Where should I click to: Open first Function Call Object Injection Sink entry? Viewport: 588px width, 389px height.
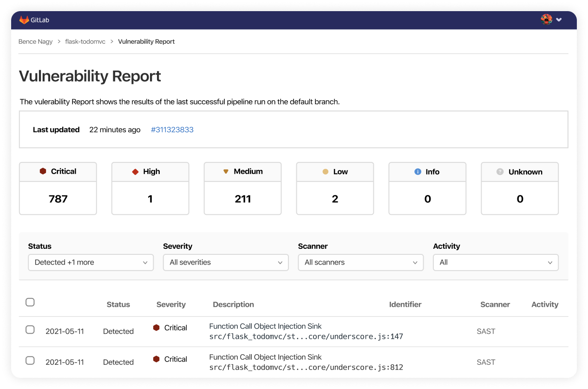point(265,326)
